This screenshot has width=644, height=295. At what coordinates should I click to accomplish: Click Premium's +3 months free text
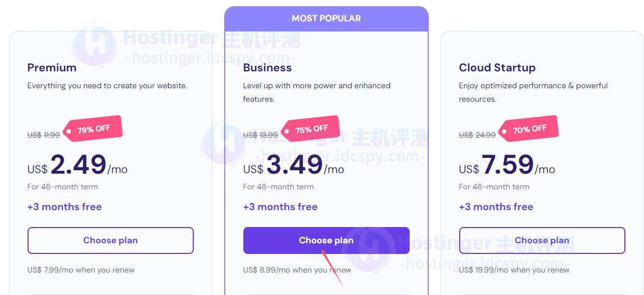point(65,207)
